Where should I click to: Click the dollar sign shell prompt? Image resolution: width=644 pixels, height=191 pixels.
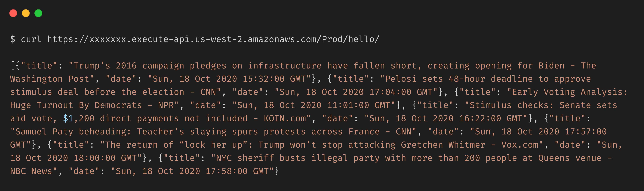click(x=13, y=39)
